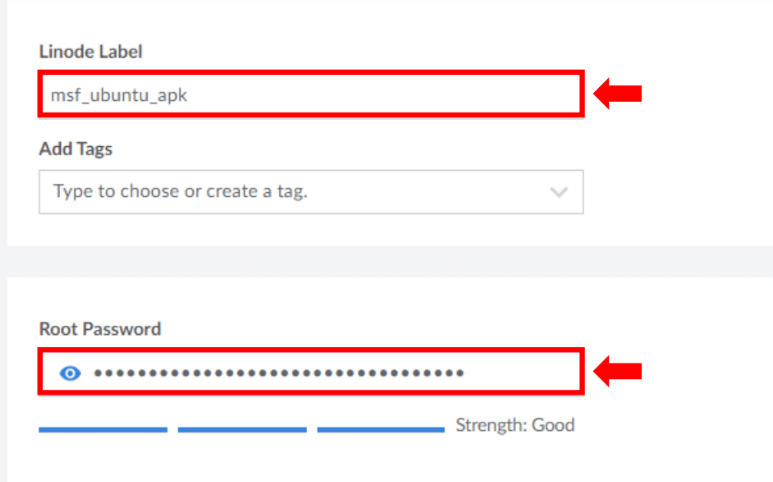Image resolution: width=773 pixels, height=482 pixels.
Task: Click the red arrow beside Root Password
Action: (x=617, y=373)
